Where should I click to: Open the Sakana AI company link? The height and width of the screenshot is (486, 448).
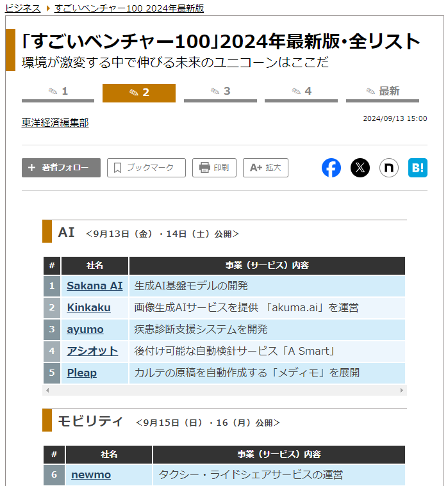pyautogui.click(x=95, y=286)
